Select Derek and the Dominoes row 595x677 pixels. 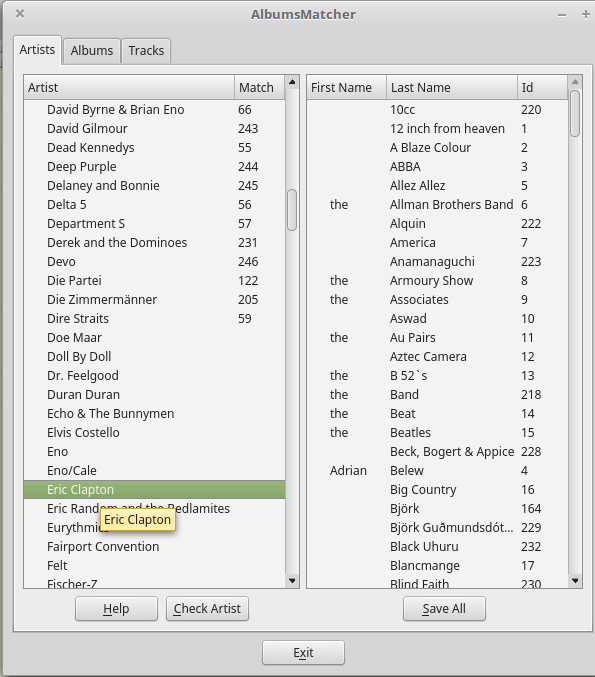coord(155,243)
